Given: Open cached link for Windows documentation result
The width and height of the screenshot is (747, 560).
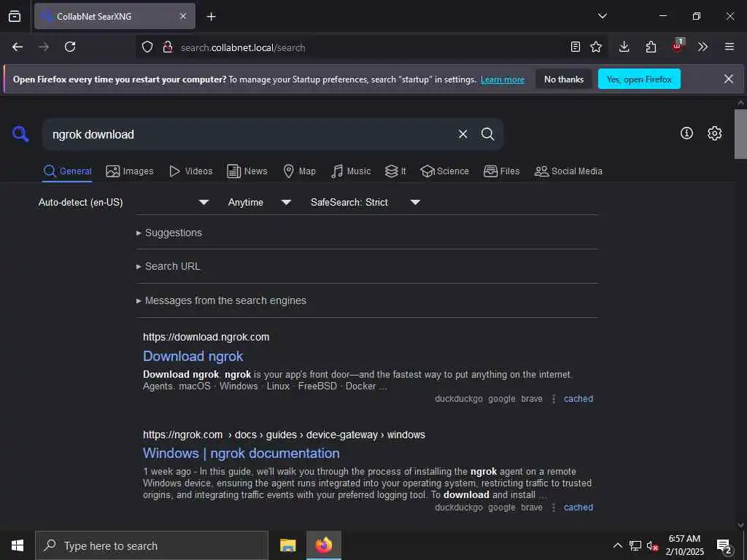Looking at the screenshot, I should point(578,507).
